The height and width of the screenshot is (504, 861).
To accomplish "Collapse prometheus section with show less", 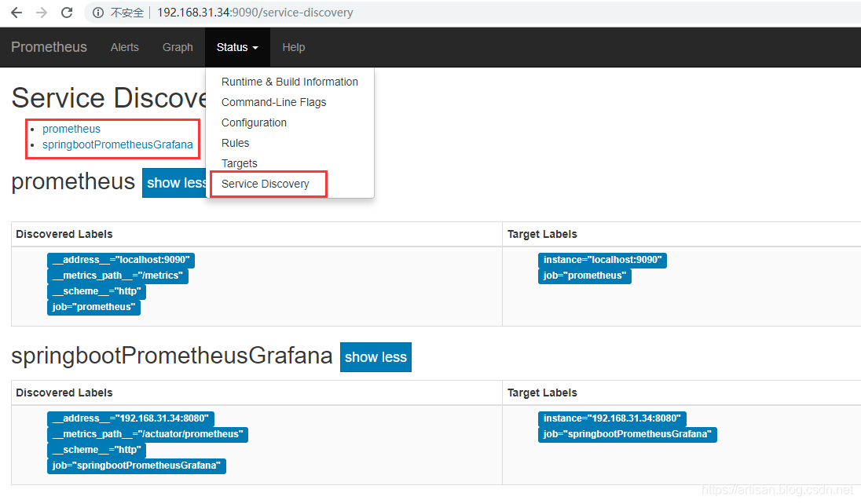I will click(174, 183).
